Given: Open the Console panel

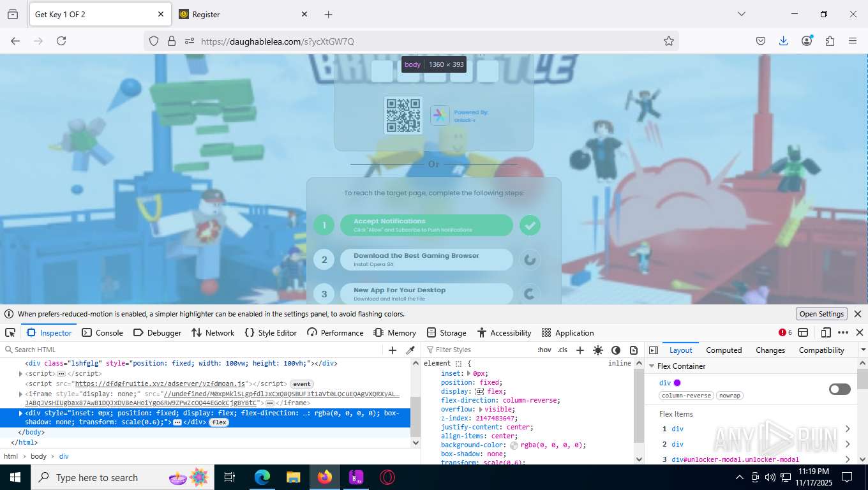Looking at the screenshot, I should click(102, 332).
